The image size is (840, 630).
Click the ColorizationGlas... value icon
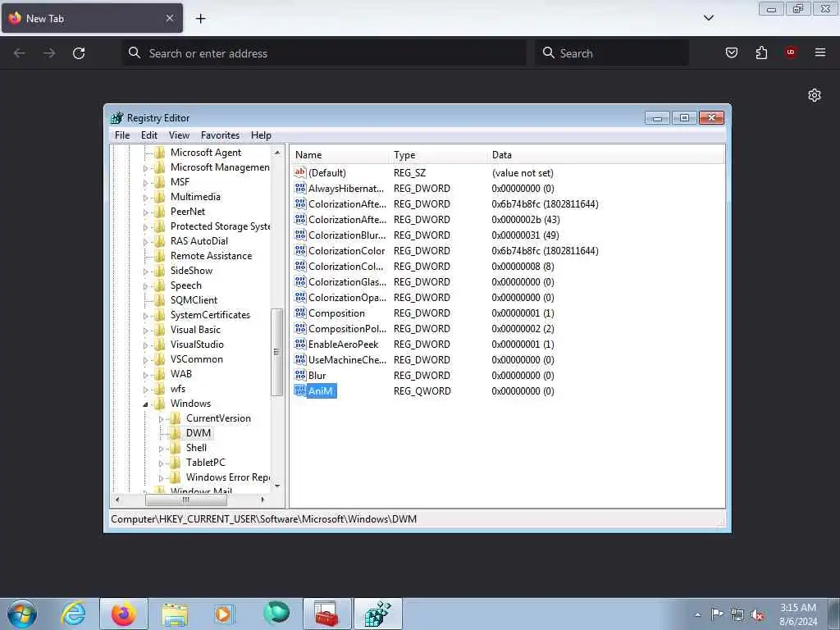point(300,281)
